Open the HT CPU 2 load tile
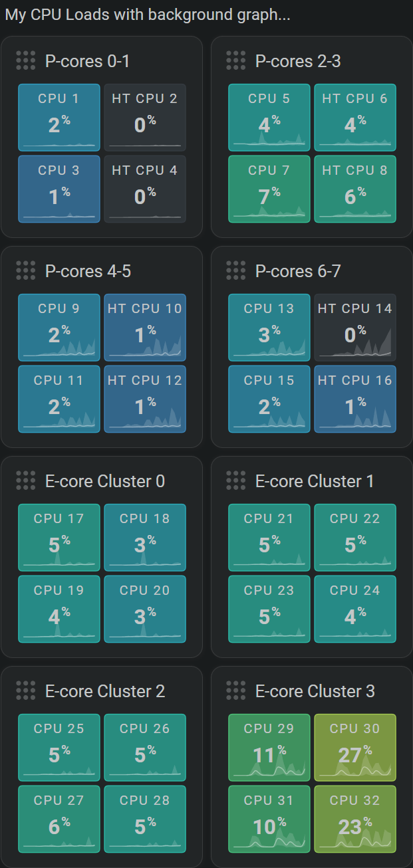The height and width of the screenshot is (868, 413). (145, 117)
